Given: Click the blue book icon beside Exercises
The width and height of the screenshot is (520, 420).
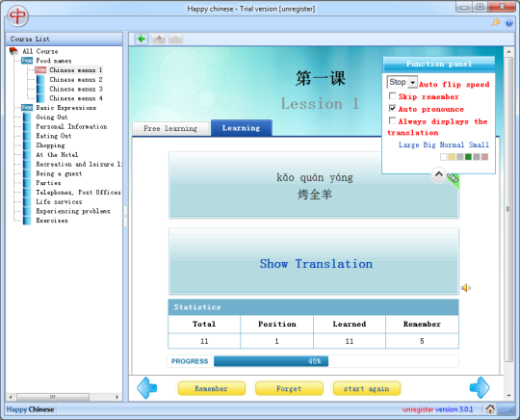Looking at the screenshot, I should pyautogui.click(x=27, y=221).
